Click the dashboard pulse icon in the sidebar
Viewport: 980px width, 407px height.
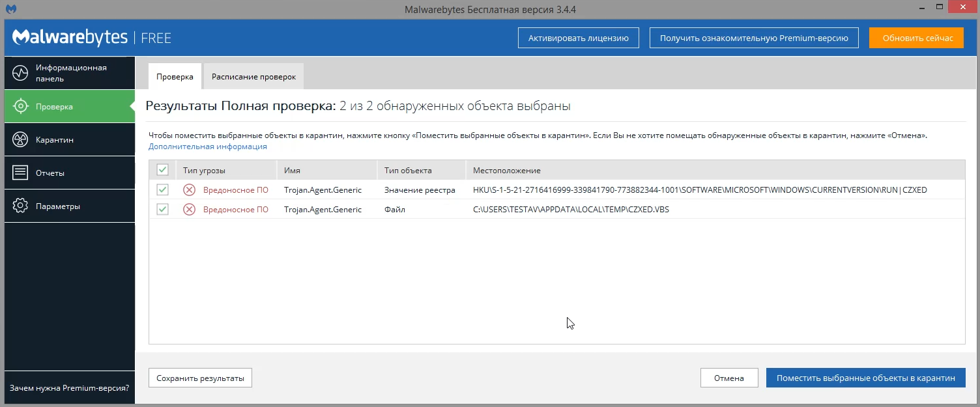20,73
